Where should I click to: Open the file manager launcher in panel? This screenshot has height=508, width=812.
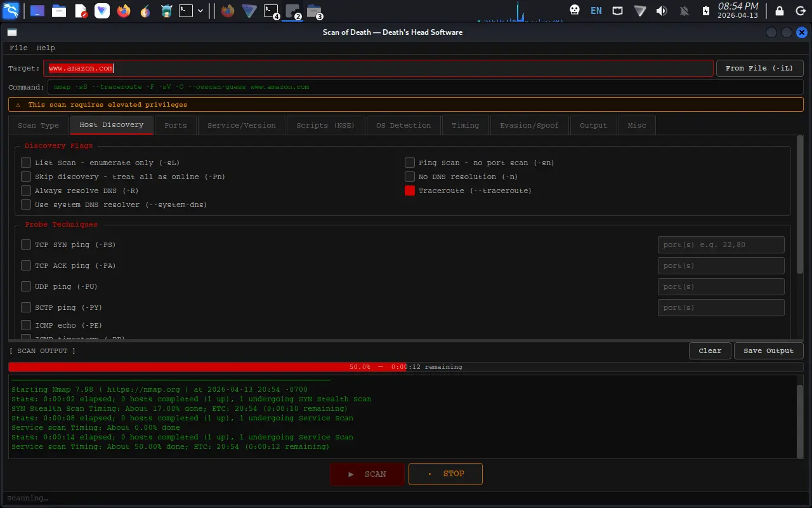[x=59, y=10]
